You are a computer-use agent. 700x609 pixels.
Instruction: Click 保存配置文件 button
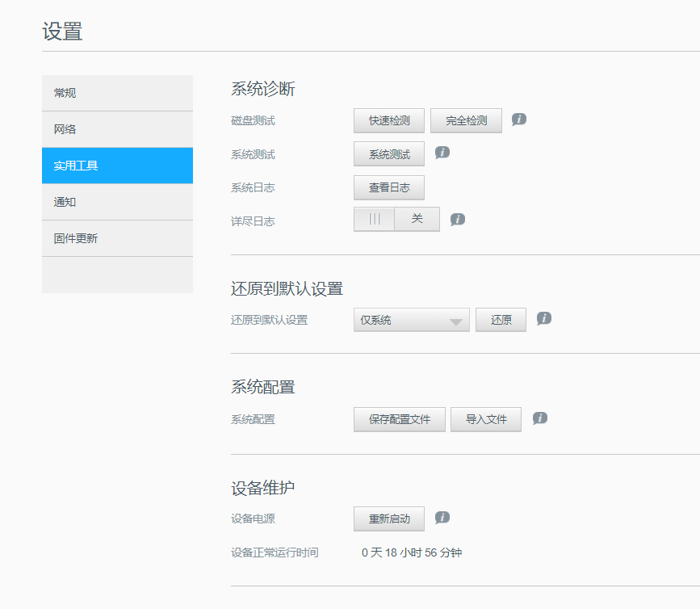[400, 419]
